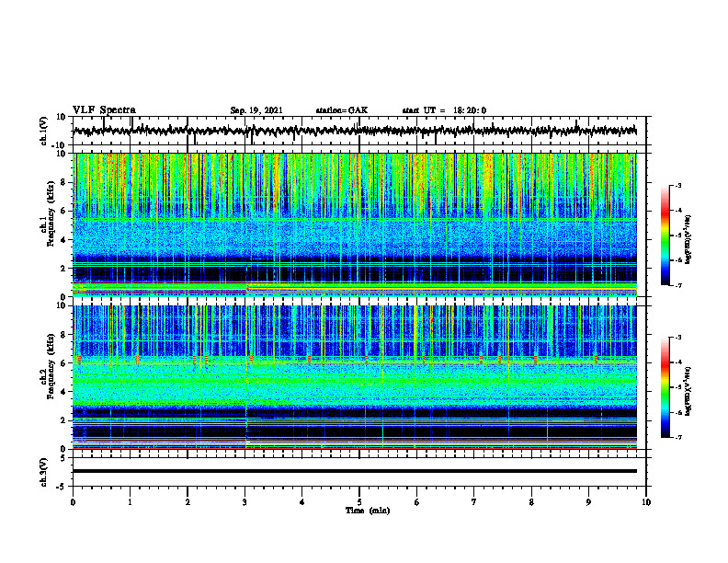Click the '-3' value on ch.1 color bar

pyautogui.click(x=678, y=186)
